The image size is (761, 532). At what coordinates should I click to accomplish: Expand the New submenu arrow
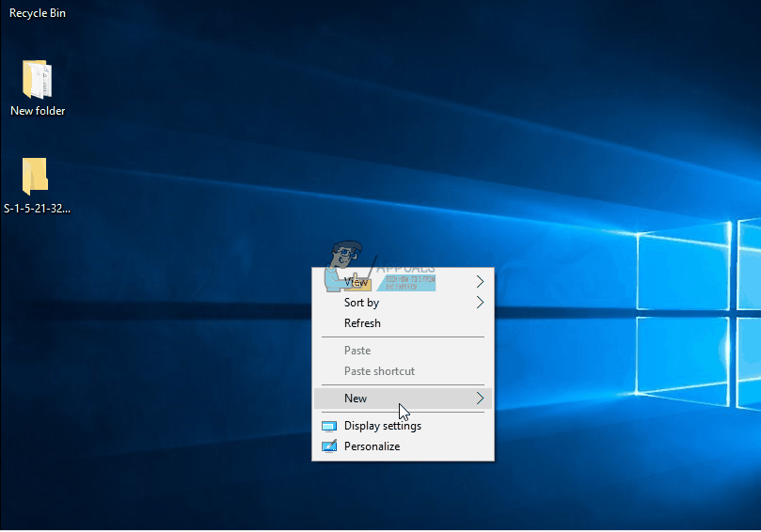pyautogui.click(x=480, y=399)
